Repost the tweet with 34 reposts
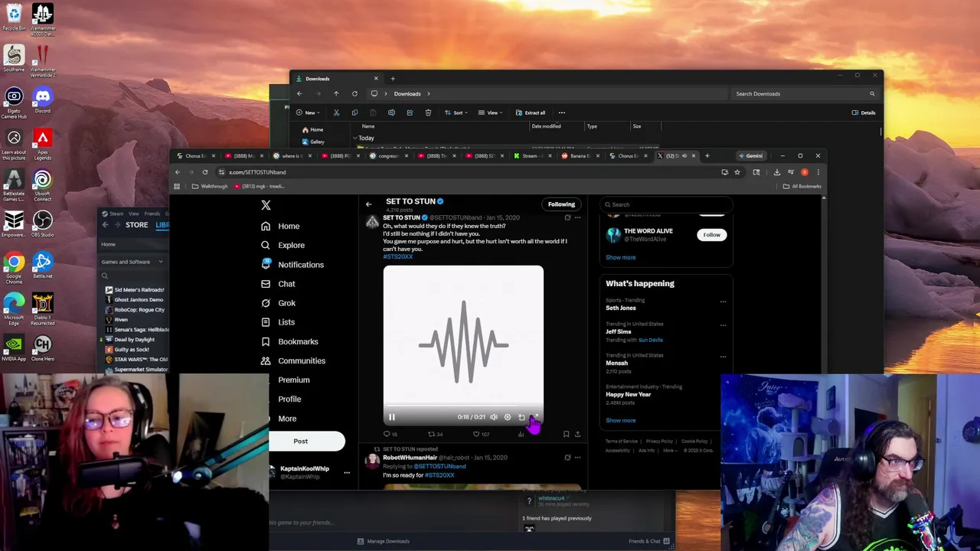This screenshot has height=551, width=980. 435,434
